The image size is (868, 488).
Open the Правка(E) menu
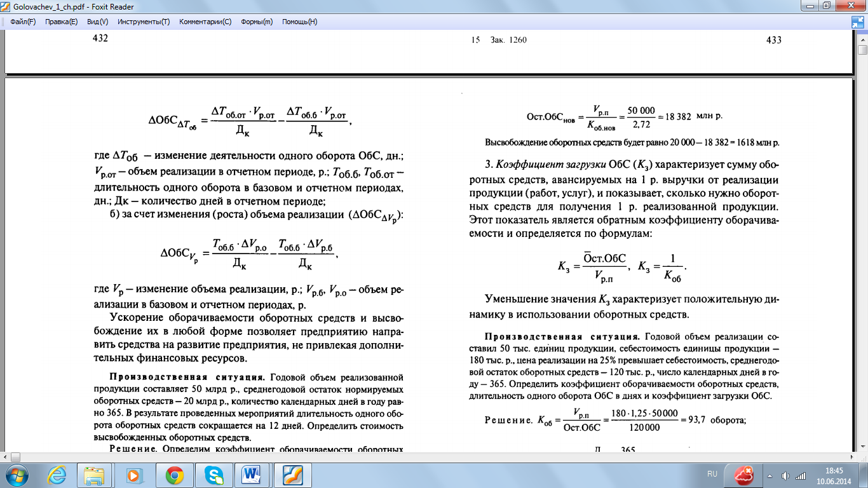pos(62,22)
